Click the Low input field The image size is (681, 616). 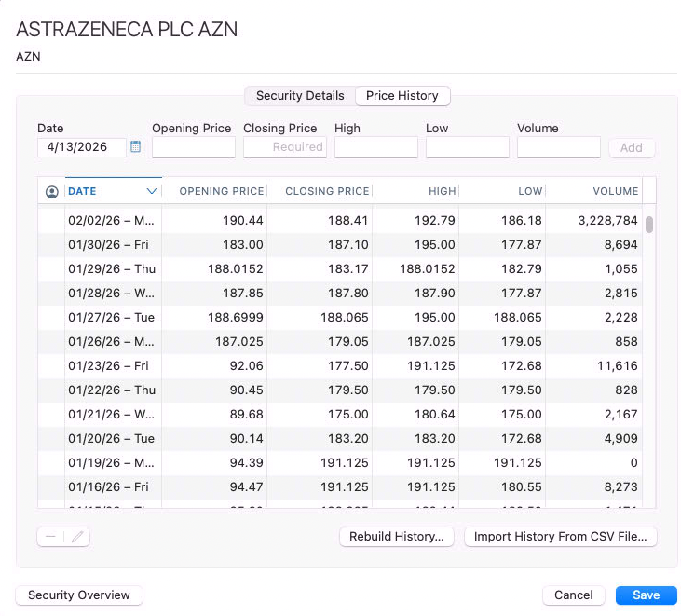tap(468, 147)
